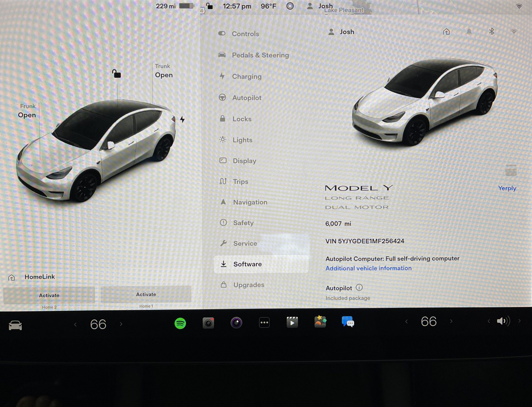
Task: Open the all apps ellipsis menu
Action: click(264, 323)
